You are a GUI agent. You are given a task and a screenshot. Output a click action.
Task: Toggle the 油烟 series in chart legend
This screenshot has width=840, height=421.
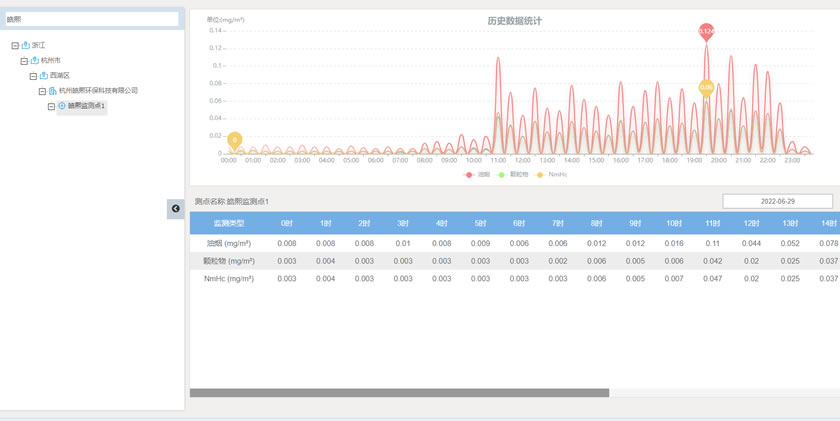[x=476, y=174]
